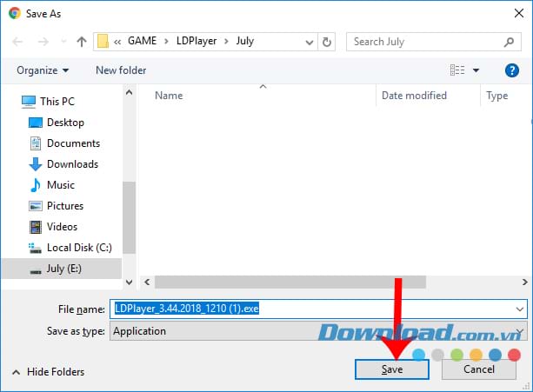Select the July (E:) drive

tap(62, 269)
